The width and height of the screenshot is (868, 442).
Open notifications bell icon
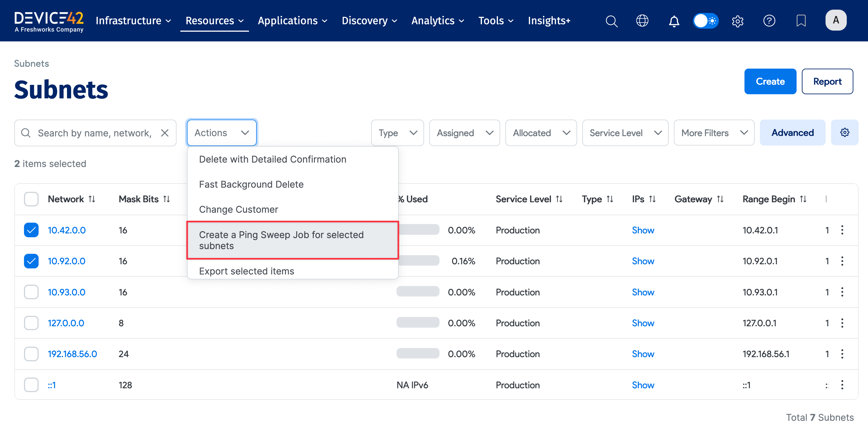(x=674, y=21)
